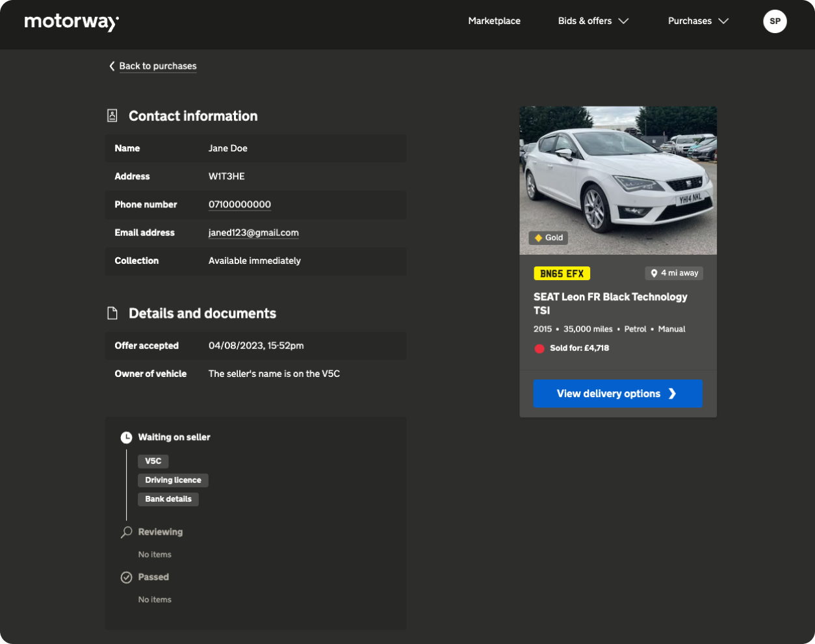Select the Sold for £4,718 text

pos(580,348)
